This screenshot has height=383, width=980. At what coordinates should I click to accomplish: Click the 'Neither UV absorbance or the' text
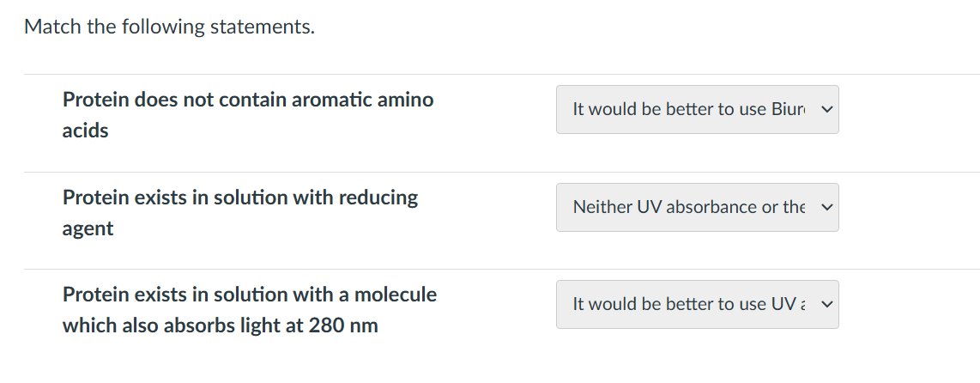[689, 207]
